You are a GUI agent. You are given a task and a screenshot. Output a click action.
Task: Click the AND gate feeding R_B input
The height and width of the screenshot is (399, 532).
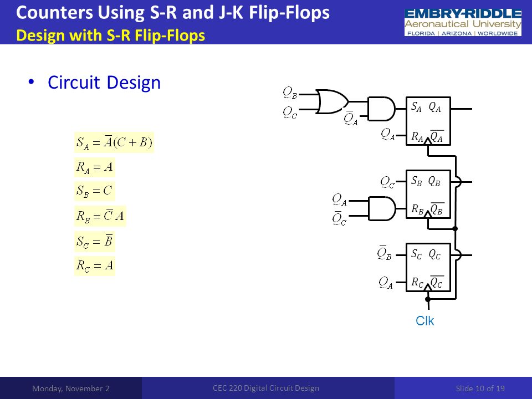(382, 208)
